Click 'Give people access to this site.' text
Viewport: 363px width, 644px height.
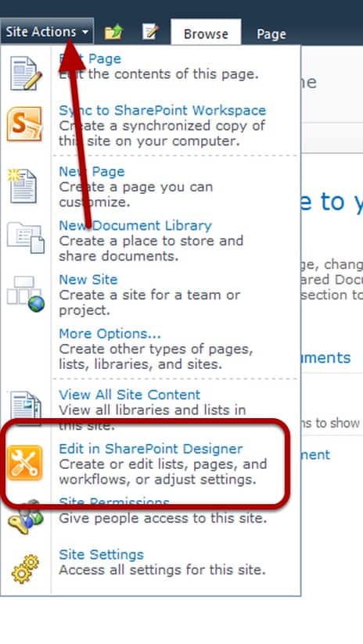click(x=163, y=518)
